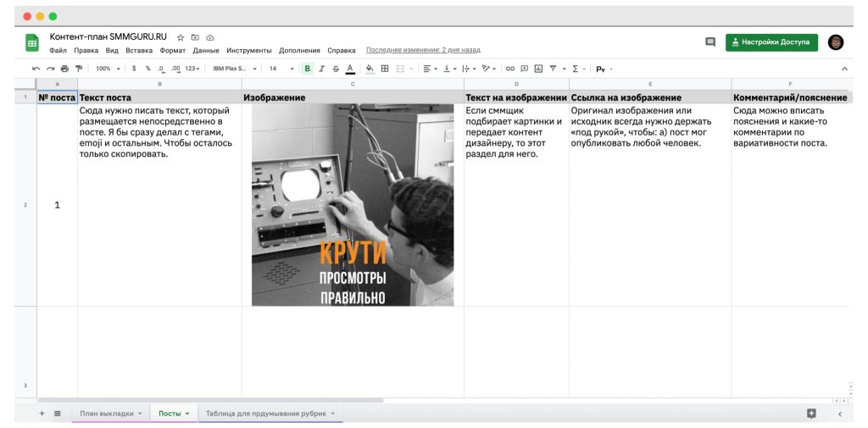Activate the paint format roller tool
The height and width of the screenshot is (428, 868).
pos(79,69)
